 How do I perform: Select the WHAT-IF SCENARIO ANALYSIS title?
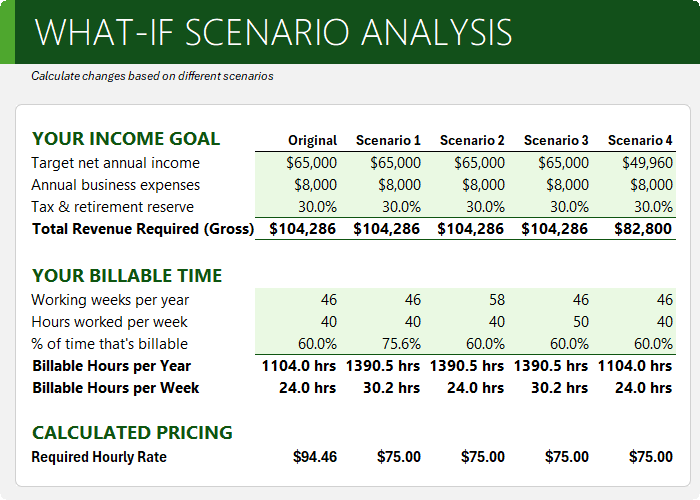[273, 32]
